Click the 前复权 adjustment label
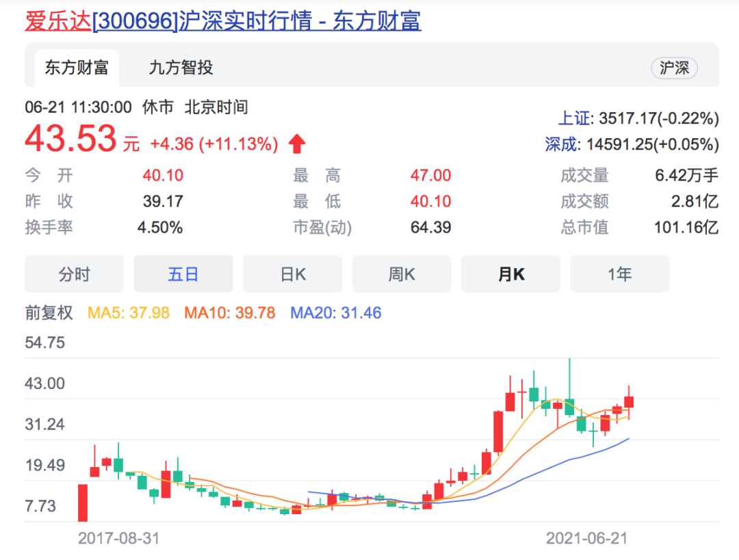The image size is (739, 560). click(49, 313)
